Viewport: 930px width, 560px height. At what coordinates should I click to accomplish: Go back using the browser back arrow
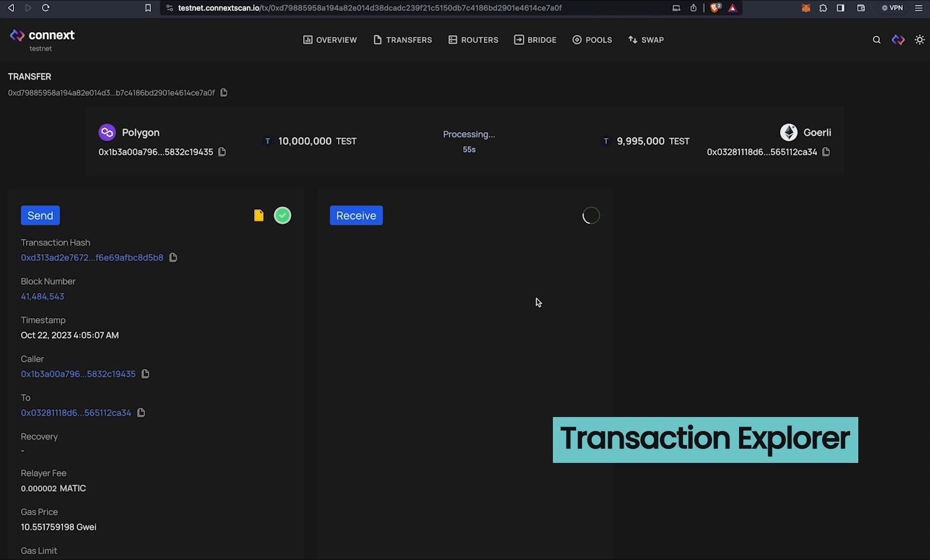11,8
